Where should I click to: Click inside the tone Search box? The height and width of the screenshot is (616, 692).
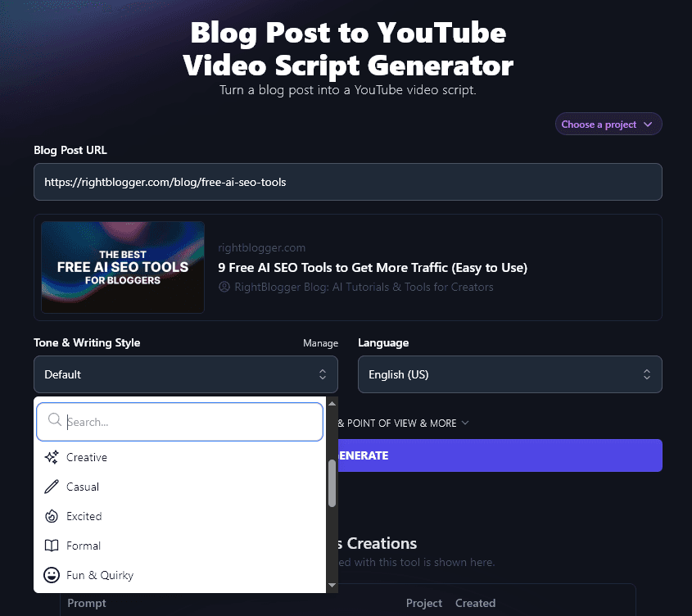(x=179, y=420)
